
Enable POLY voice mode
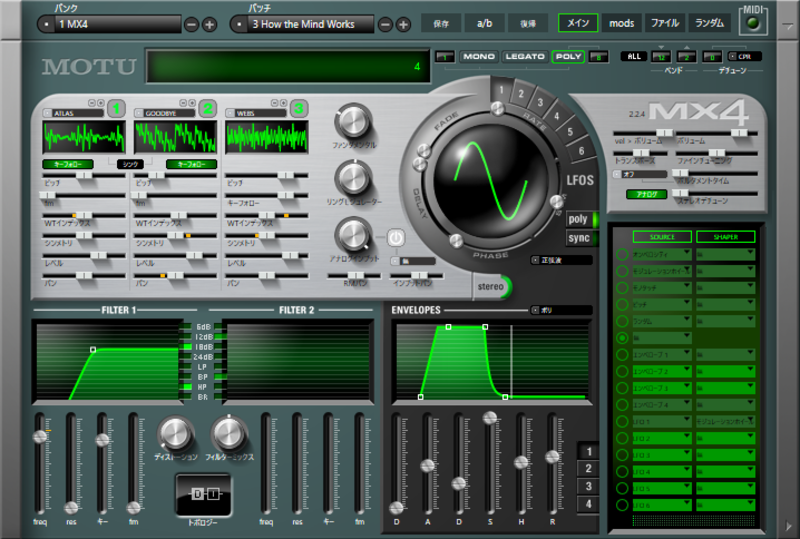[568, 57]
